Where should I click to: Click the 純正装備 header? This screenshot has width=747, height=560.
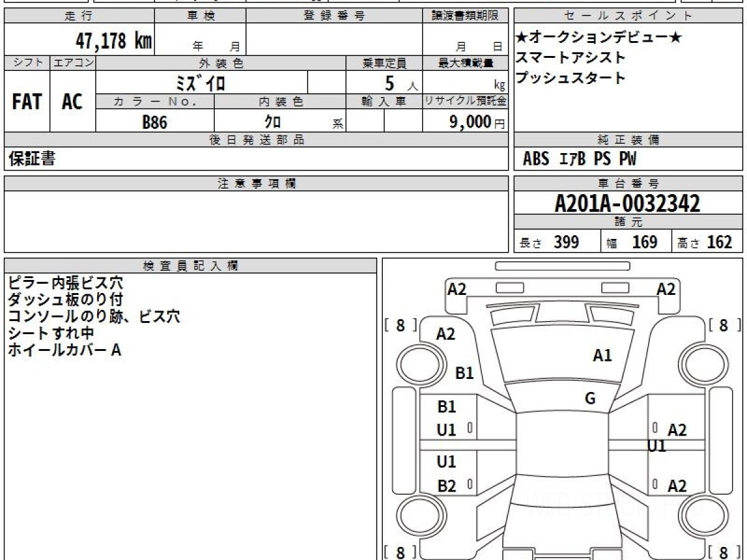pos(629,140)
